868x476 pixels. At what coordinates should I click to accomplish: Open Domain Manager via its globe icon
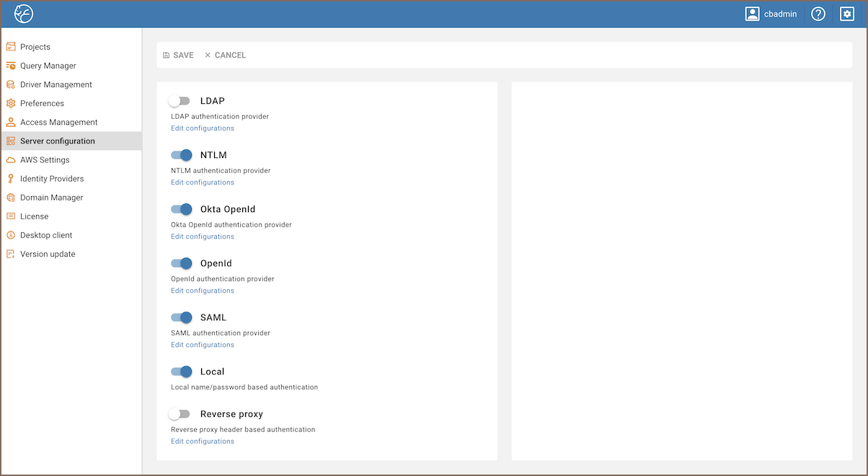(x=12, y=197)
